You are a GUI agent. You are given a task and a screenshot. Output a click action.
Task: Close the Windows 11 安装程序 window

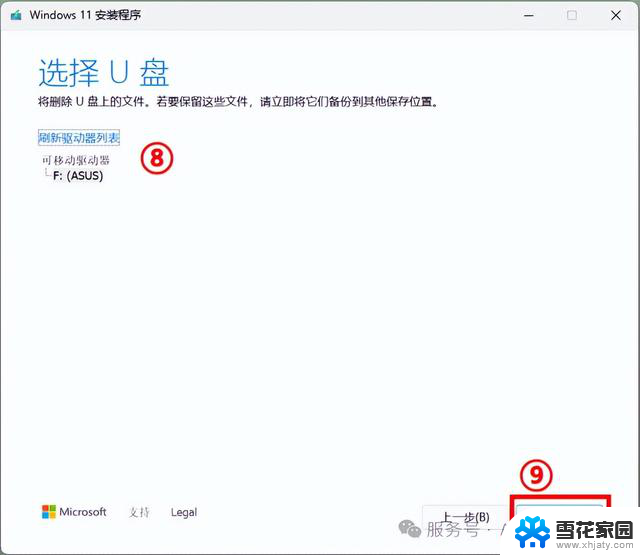pos(616,16)
